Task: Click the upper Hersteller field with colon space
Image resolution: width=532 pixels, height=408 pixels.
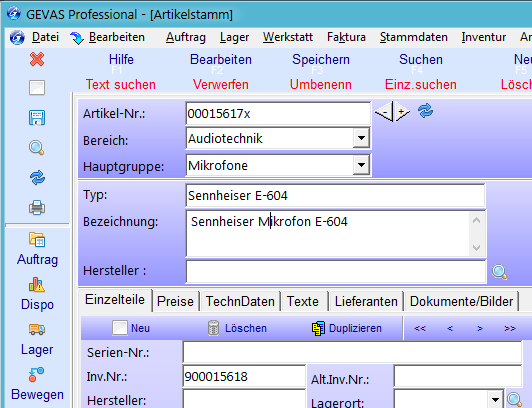Action: [x=336, y=271]
